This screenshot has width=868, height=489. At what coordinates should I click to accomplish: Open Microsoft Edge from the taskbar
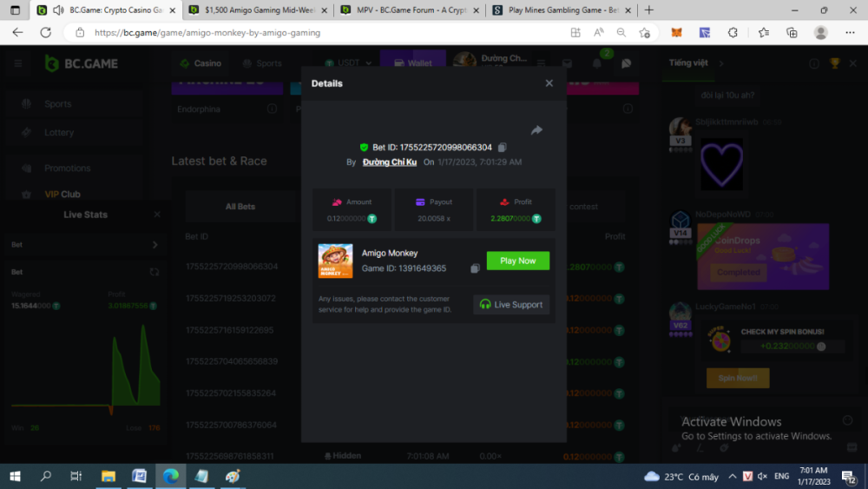170,476
